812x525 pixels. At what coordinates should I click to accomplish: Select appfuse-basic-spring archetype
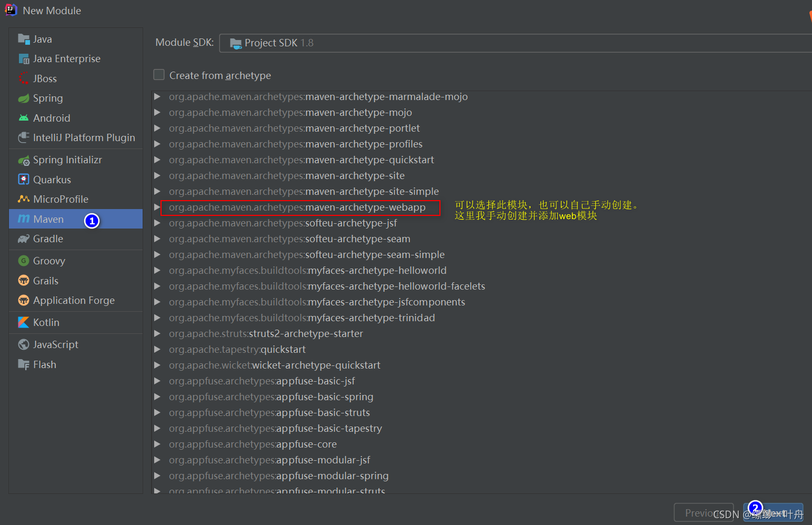tap(271, 397)
